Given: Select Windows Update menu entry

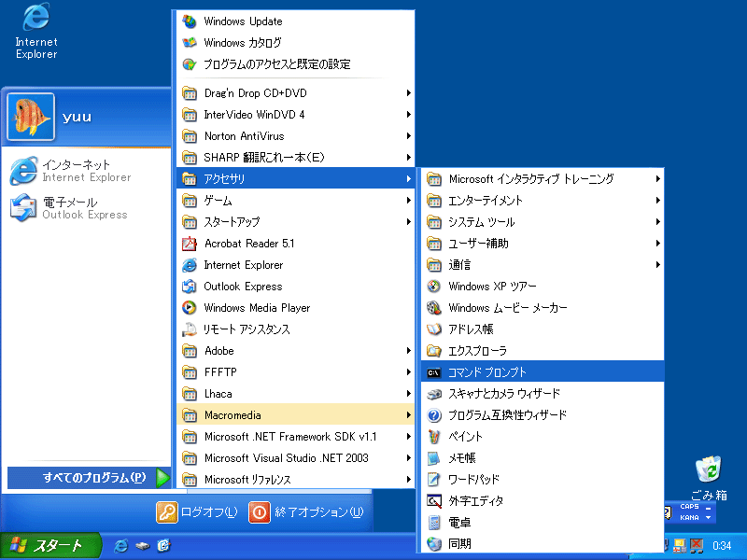Looking at the screenshot, I should tap(243, 21).
